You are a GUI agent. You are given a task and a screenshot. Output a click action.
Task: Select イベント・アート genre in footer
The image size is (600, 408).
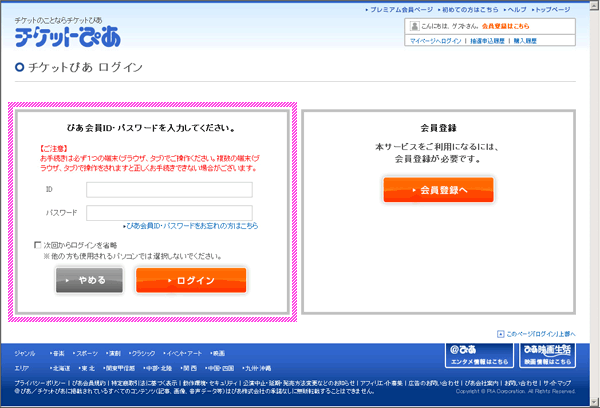tap(183, 353)
